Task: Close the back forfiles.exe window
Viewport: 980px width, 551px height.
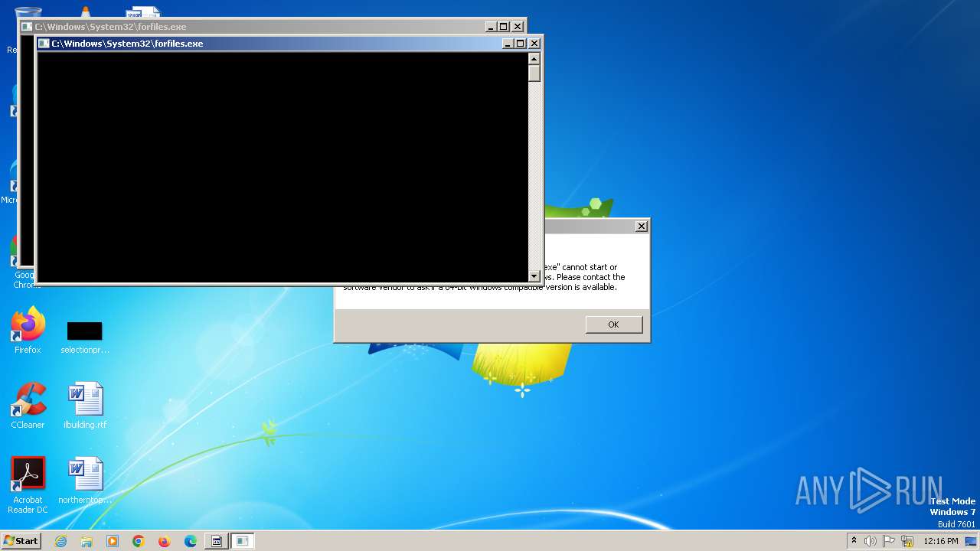Action: pos(518,27)
